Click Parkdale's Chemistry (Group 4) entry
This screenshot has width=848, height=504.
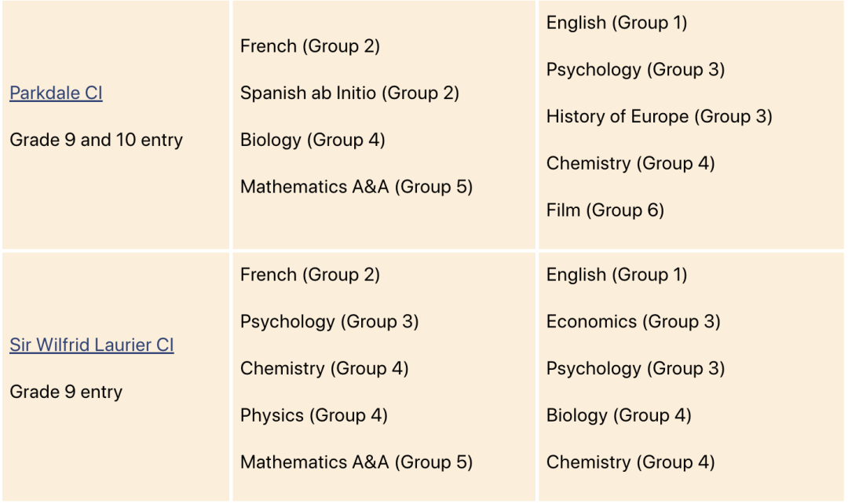pyautogui.click(x=631, y=163)
